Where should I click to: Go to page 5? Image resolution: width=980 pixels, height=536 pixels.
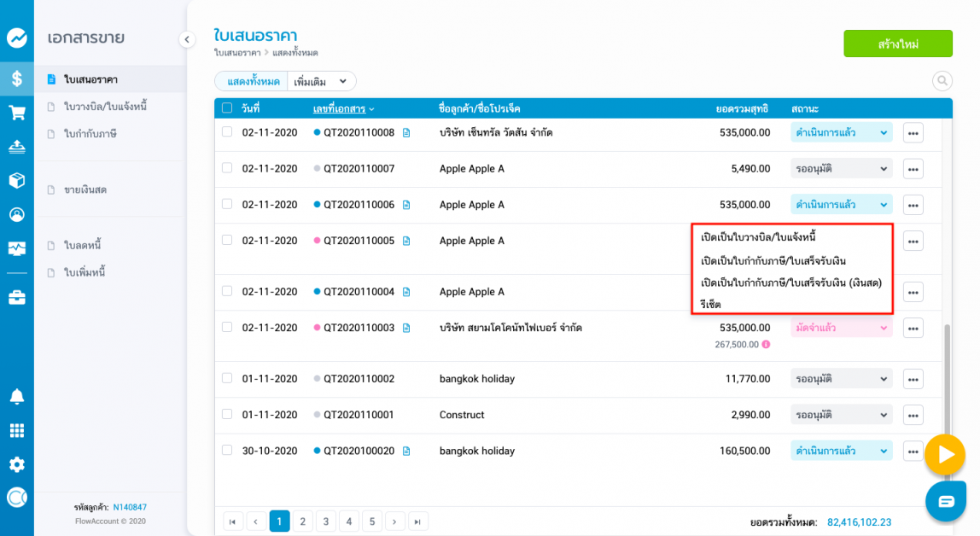click(x=372, y=521)
